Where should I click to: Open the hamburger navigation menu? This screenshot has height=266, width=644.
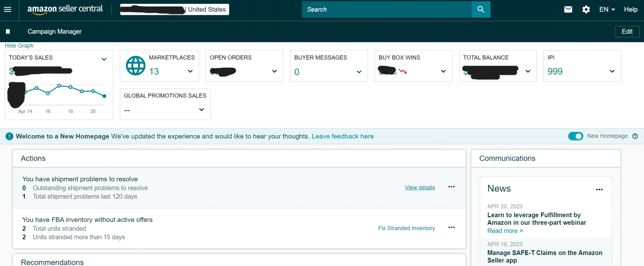pyautogui.click(x=7, y=9)
